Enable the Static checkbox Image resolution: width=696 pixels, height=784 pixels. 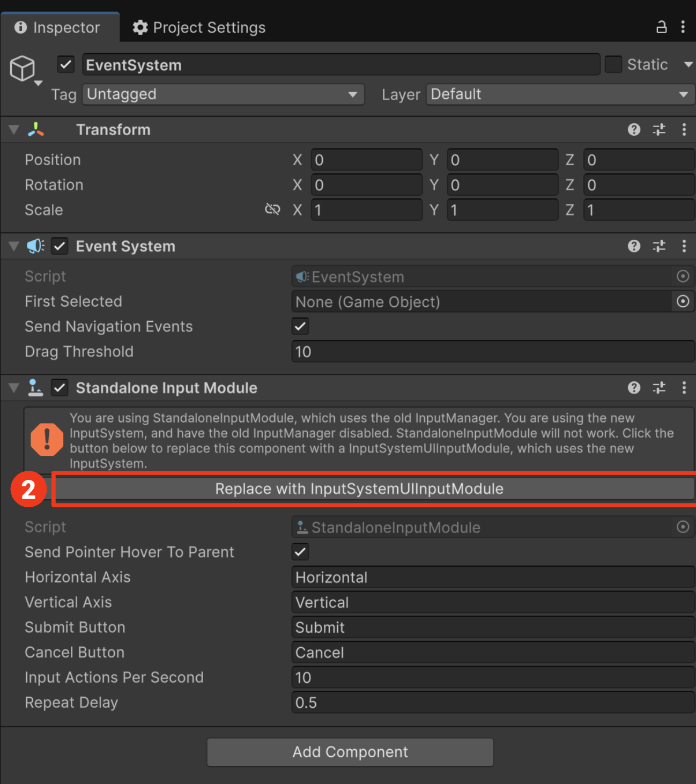(x=613, y=64)
